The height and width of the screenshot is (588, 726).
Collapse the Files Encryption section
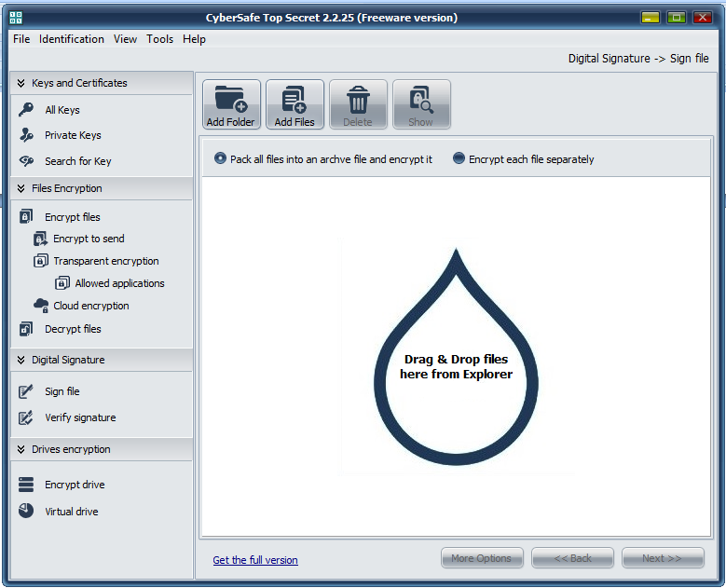click(x=21, y=188)
